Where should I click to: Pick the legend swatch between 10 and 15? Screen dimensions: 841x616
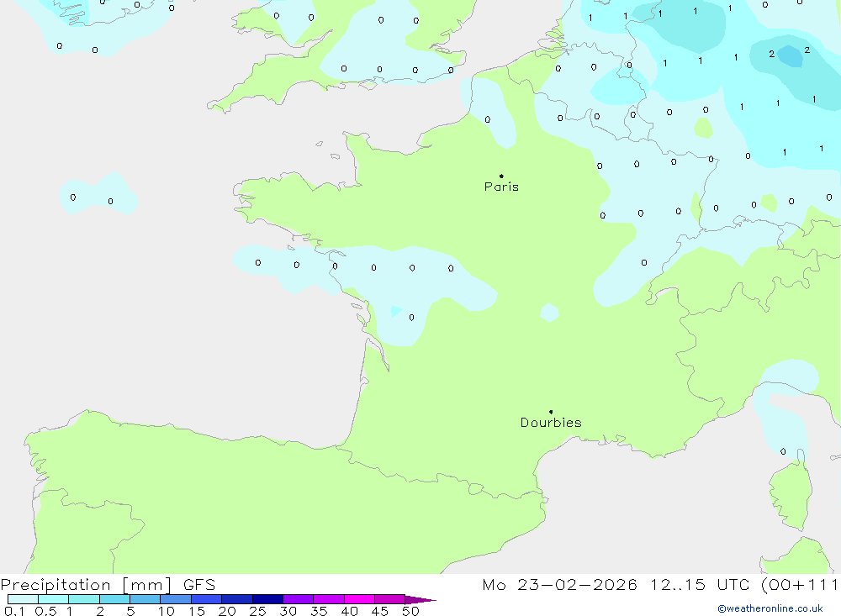tap(176, 599)
